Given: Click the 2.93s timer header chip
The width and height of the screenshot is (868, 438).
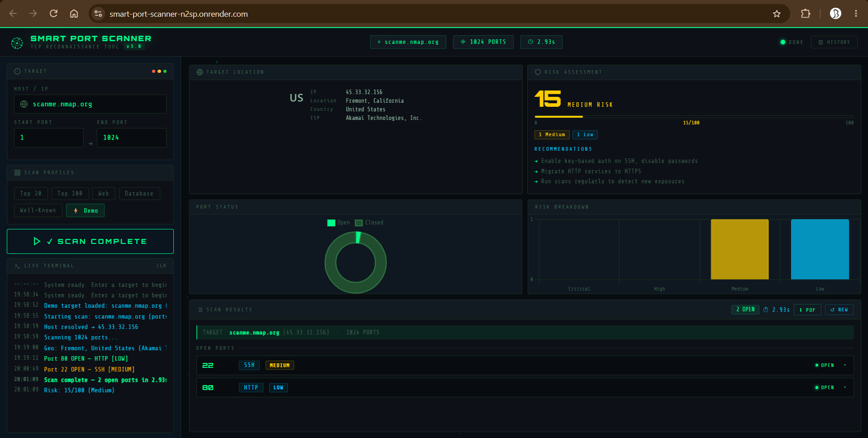Looking at the screenshot, I should pyautogui.click(x=541, y=42).
